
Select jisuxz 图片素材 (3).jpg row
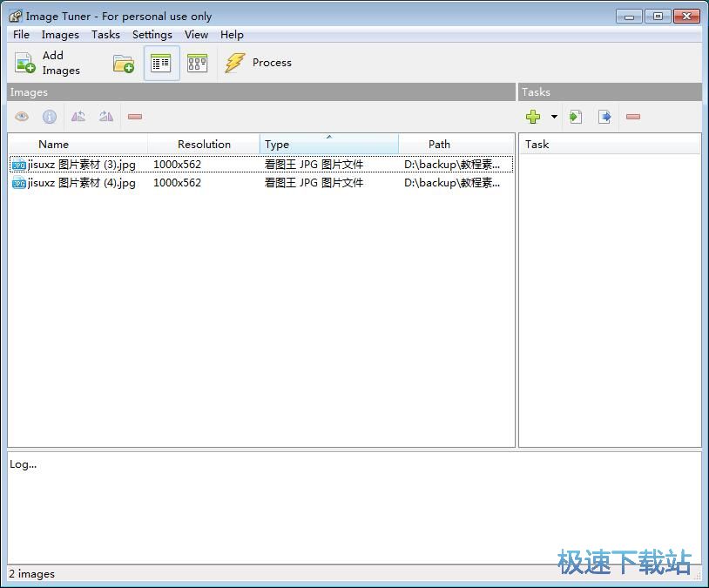point(261,164)
